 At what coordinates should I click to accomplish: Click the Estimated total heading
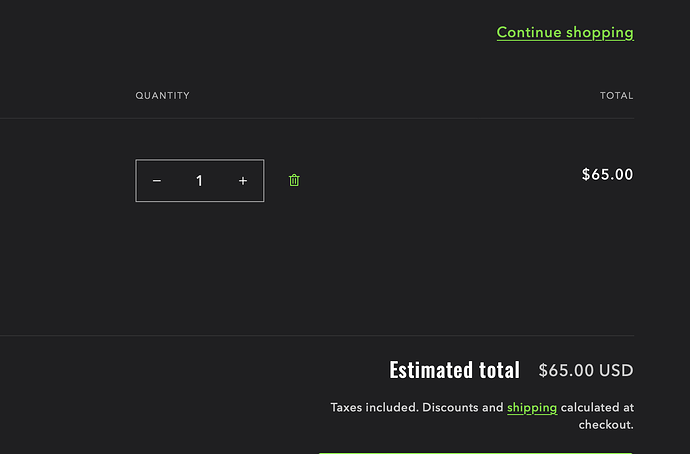tap(454, 370)
